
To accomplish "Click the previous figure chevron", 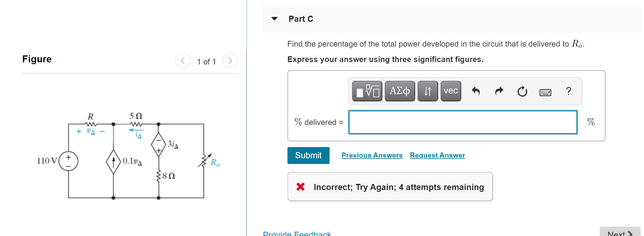I will click(183, 61).
